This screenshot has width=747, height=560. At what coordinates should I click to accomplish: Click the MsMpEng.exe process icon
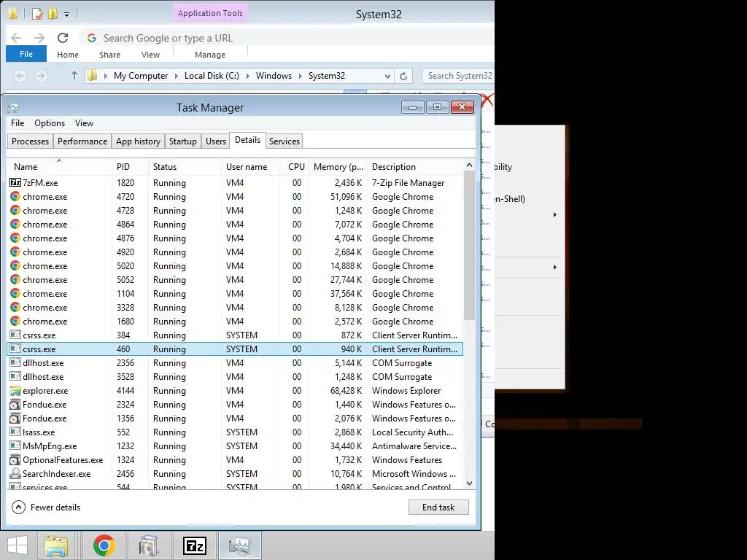pos(15,446)
